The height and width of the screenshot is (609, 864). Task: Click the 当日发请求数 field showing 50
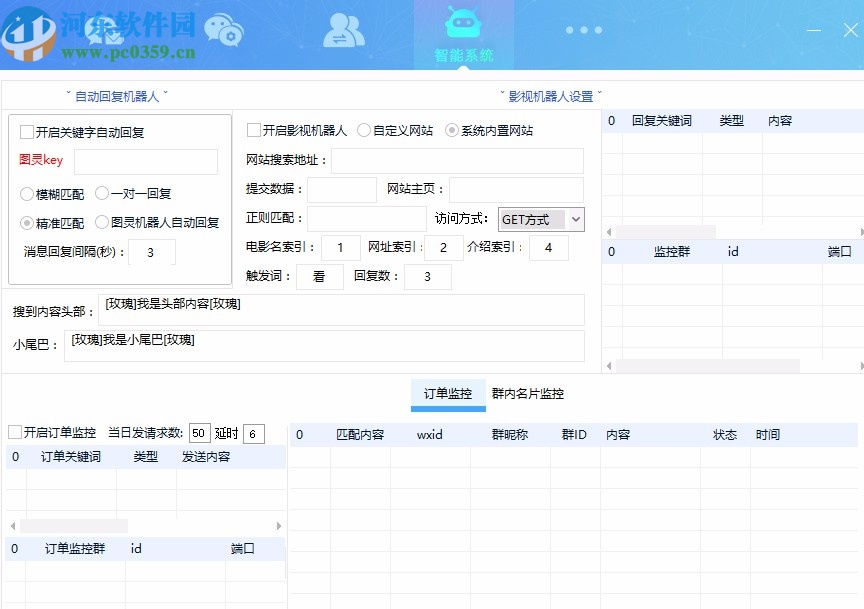pyautogui.click(x=199, y=433)
